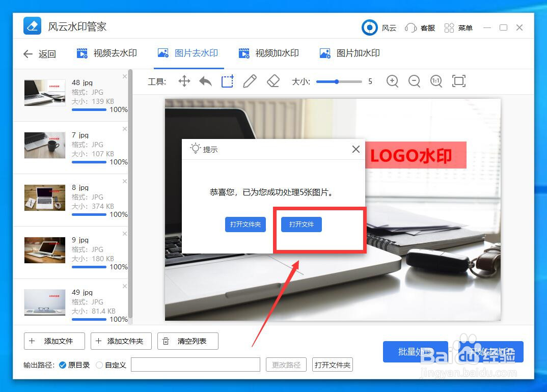Select the 9.jpg thumbnail in the list
Viewport: 547px width, 392px height.
click(44, 250)
